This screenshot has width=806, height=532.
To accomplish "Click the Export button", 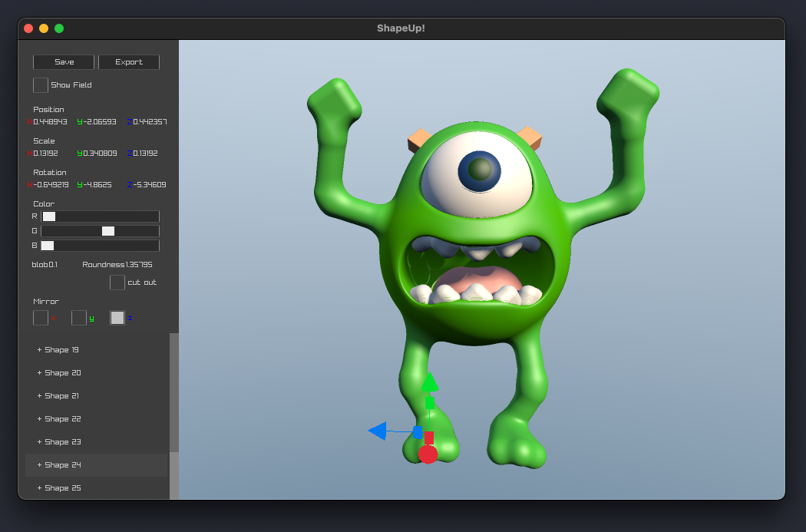I will point(129,62).
